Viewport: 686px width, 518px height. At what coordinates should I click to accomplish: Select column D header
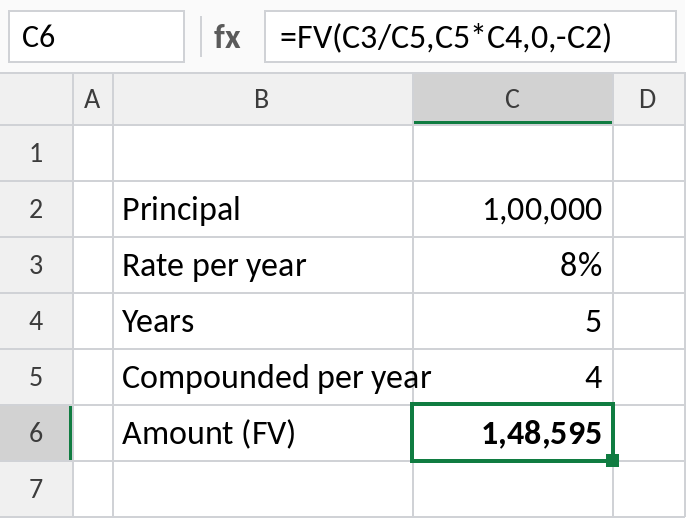(649, 99)
